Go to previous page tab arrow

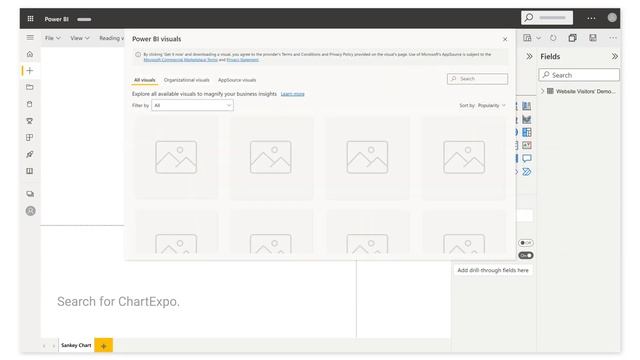click(x=44, y=346)
